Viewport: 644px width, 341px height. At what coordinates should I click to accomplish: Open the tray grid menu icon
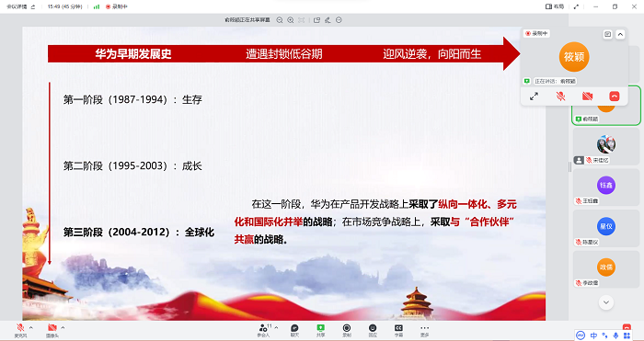[627, 335]
